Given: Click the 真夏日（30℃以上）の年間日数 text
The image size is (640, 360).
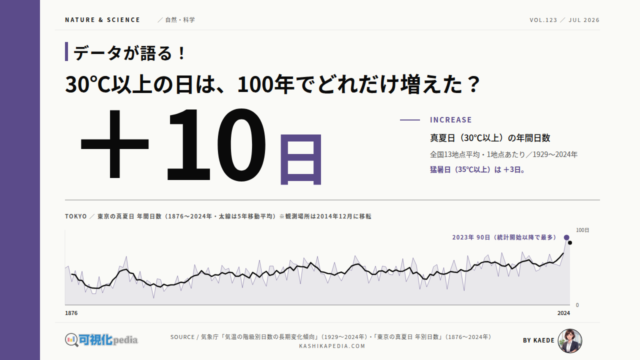Looking at the screenshot, I should click(490, 138).
